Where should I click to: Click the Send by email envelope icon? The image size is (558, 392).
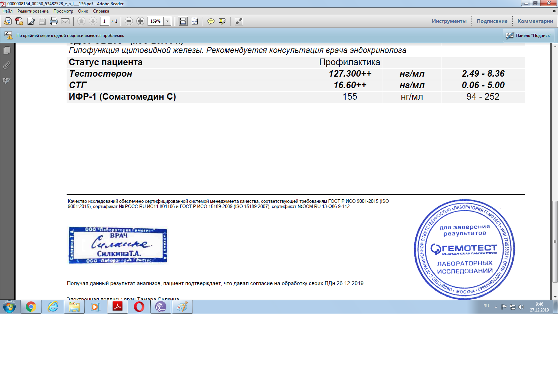tap(65, 21)
